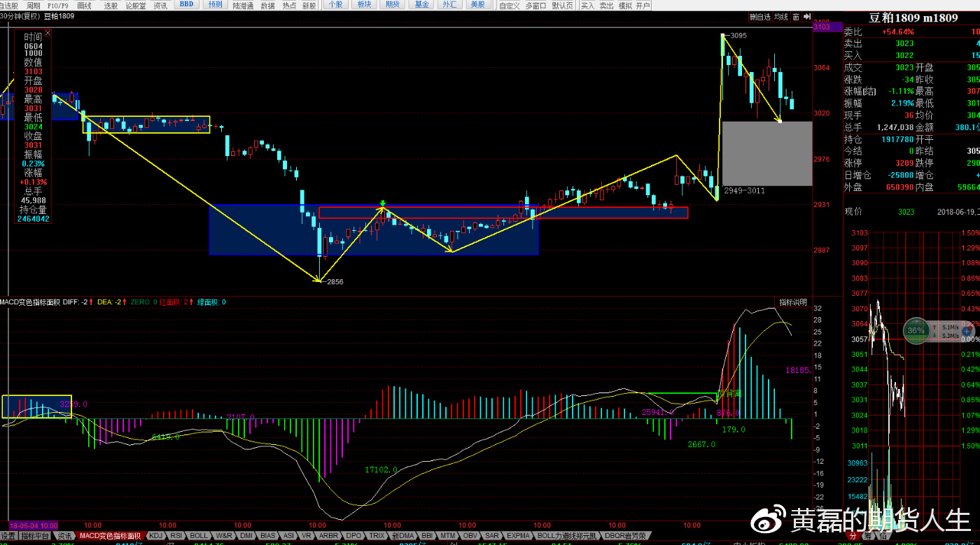Click 卖出 sell in toolbar
Image resolution: width=980 pixels, height=545 pixels.
pos(606,5)
